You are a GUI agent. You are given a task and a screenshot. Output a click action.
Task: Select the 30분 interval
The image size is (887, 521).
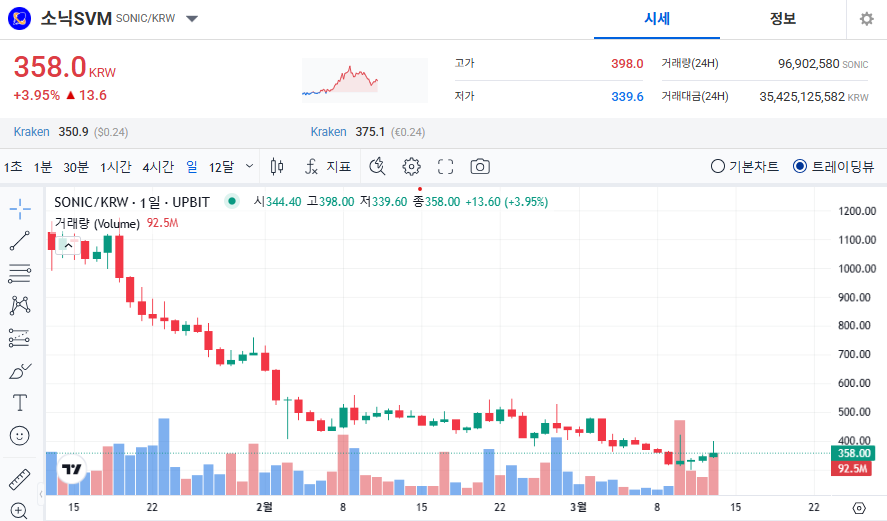pyautogui.click(x=76, y=167)
